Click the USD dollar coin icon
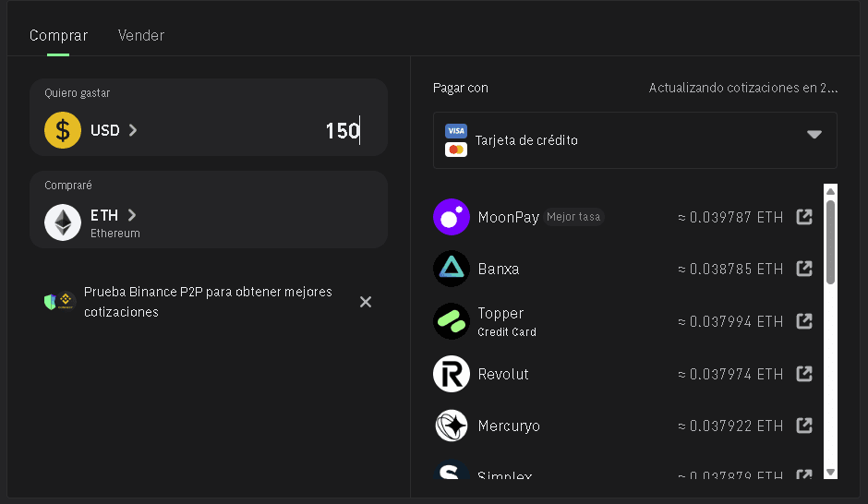Viewport: 868px width, 504px height. 63,130
